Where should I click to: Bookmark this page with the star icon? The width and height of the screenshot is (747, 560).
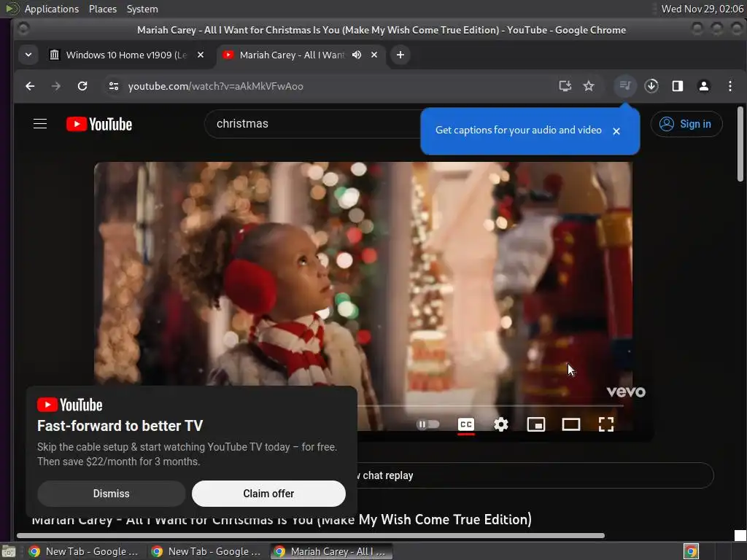(x=589, y=86)
